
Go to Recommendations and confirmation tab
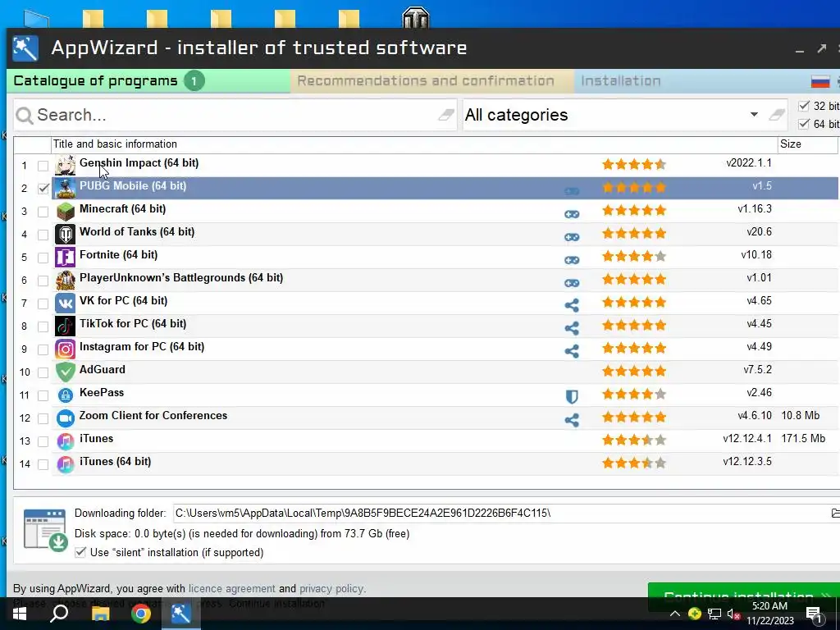[431, 81]
